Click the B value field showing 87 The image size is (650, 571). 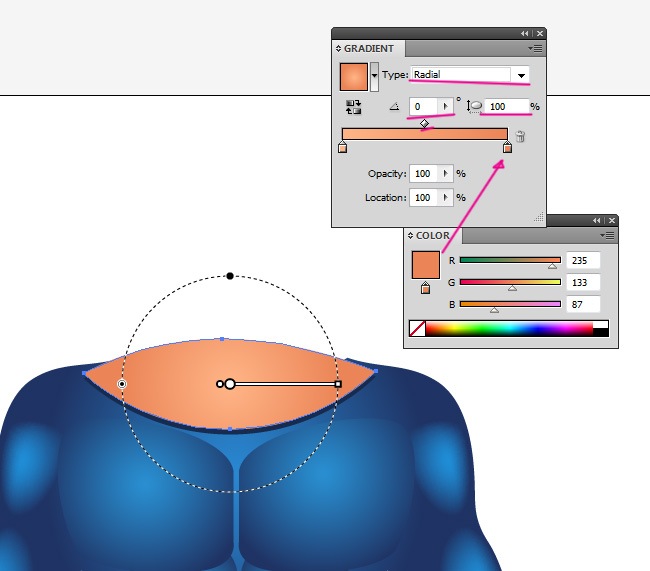click(x=583, y=304)
